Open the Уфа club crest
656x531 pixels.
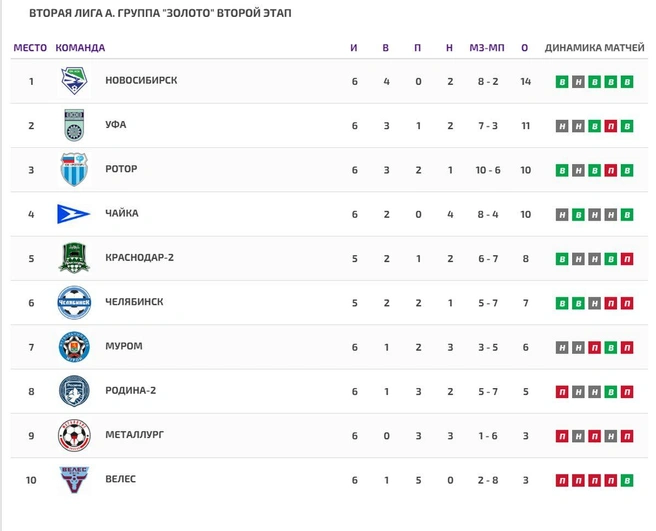74,125
